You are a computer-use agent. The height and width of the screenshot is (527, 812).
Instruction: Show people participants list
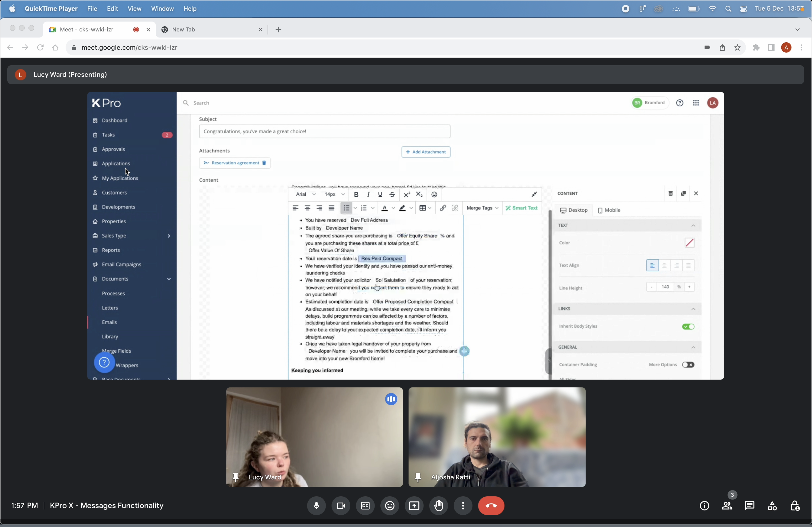[x=727, y=505]
